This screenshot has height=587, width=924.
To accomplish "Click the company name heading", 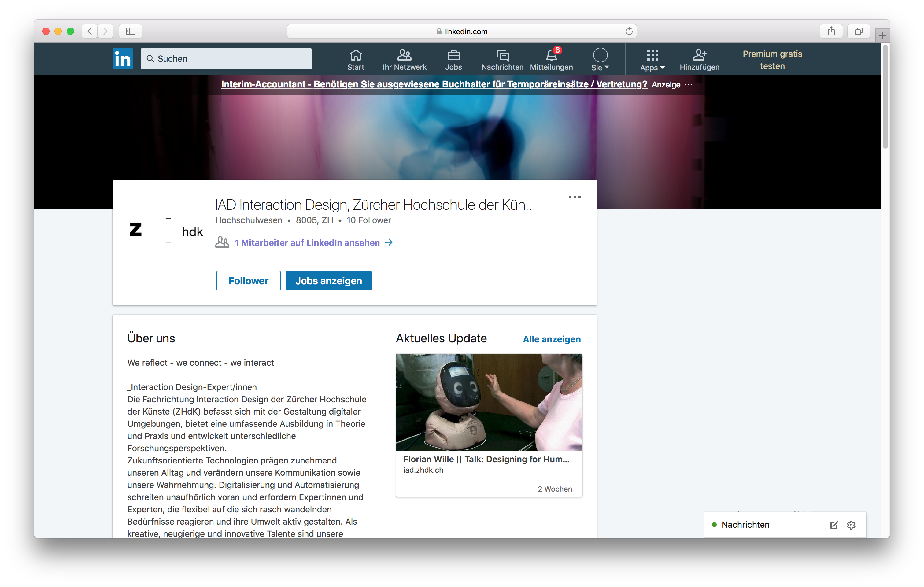I will [x=375, y=205].
